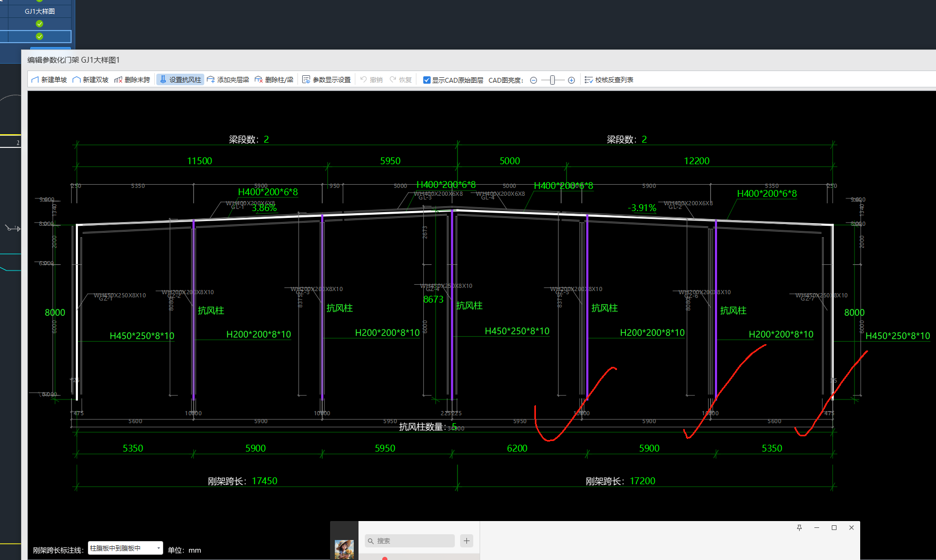Click the 5950 bottom spacing value
The image size is (936, 560).
coord(385,448)
